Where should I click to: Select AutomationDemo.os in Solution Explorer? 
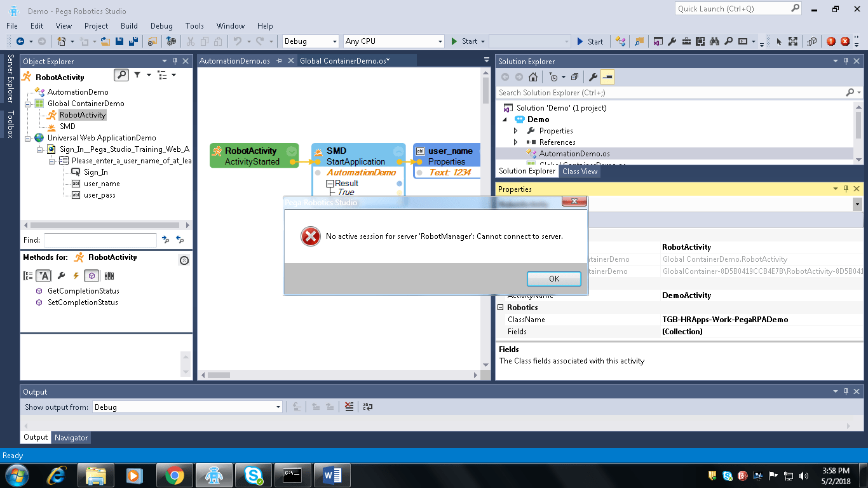(574, 154)
